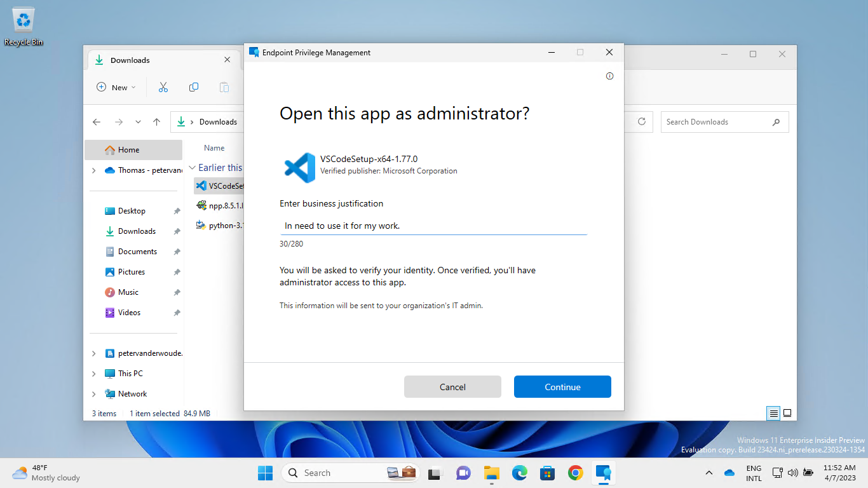Open the info icon in the privilege dialog
Screen dimensions: 868x488
pyautogui.click(x=609, y=76)
